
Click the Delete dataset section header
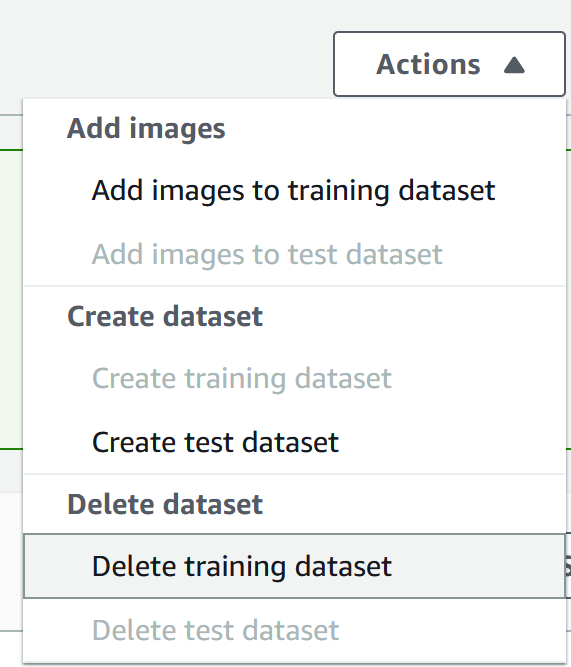pos(165,504)
